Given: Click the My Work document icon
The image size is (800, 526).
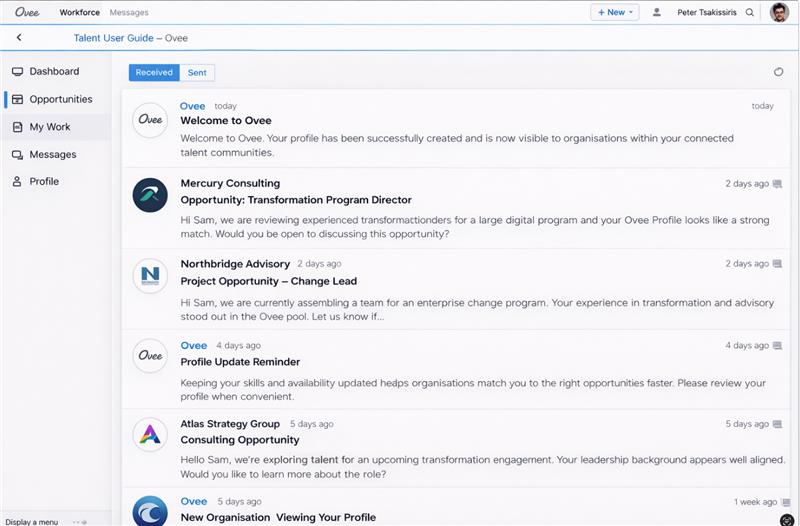Looking at the screenshot, I should 17,127.
